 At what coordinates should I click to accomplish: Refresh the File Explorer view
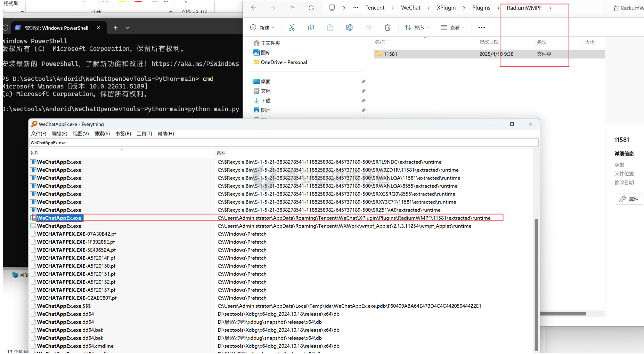(x=311, y=8)
